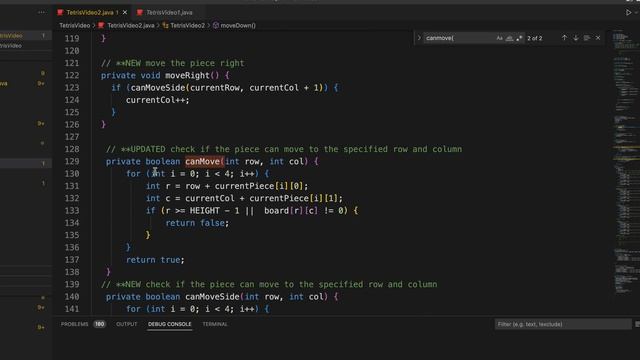Click the Java file icon in TetrisVideo2.java tab
Viewport: 640px width, 360px height.
[x=60, y=13]
